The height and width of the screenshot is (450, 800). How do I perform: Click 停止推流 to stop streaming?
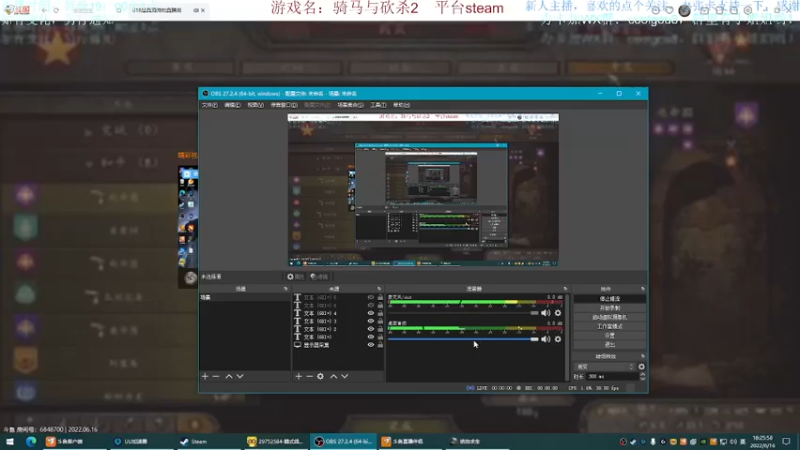(x=610, y=299)
